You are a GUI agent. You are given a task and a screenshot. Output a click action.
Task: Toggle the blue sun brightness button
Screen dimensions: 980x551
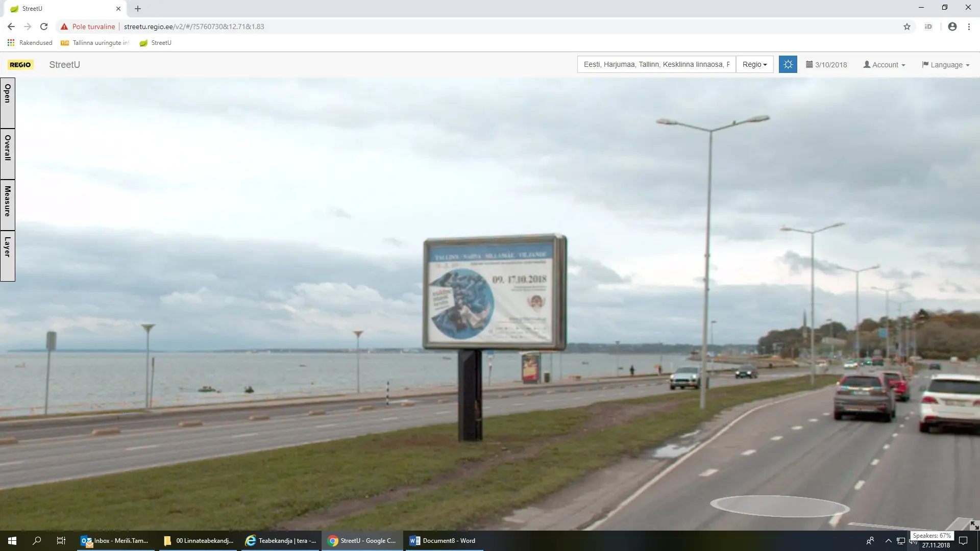pyautogui.click(x=788, y=64)
